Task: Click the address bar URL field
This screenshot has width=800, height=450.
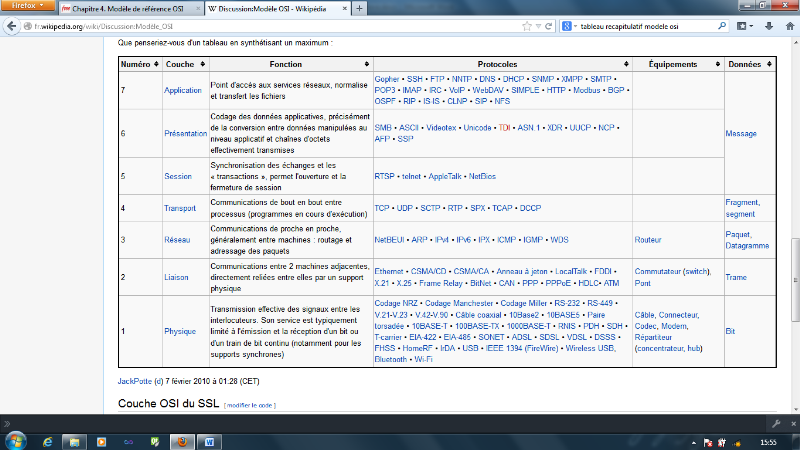Action: click(276, 26)
